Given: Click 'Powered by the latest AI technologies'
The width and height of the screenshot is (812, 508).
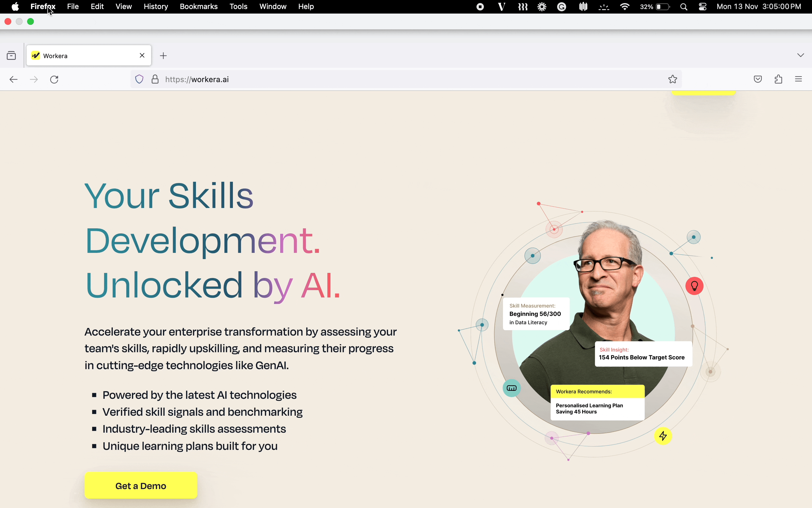Looking at the screenshot, I should click(x=200, y=395).
